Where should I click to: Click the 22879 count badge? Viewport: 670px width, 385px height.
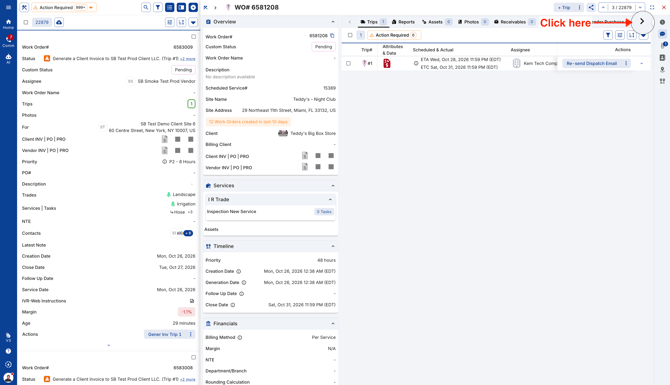click(42, 22)
